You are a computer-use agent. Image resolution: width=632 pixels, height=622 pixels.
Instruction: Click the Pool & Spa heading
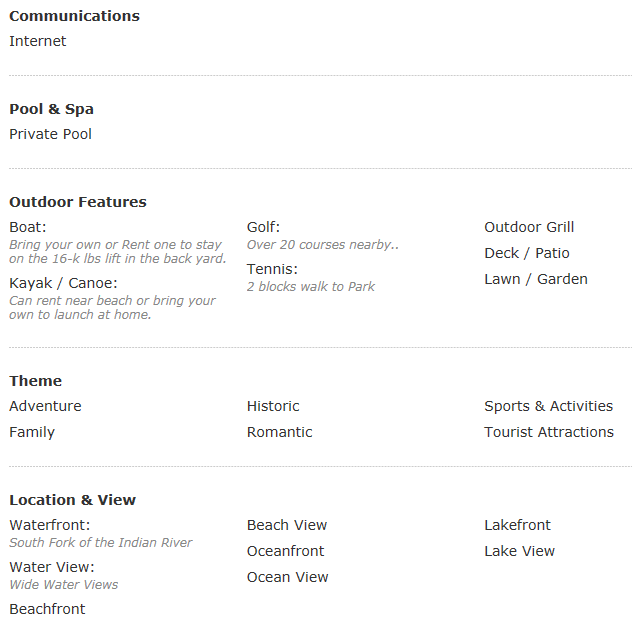click(x=52, y=109)
